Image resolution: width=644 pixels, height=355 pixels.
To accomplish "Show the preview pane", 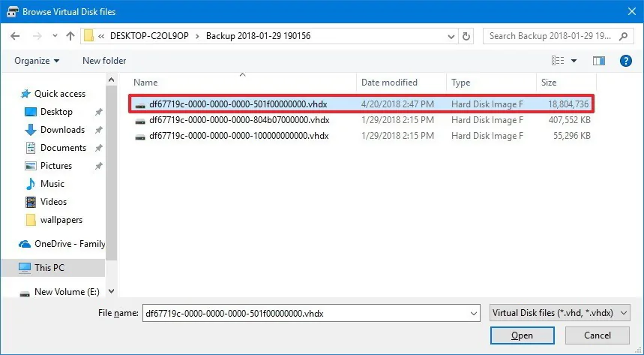I will 599,61.
